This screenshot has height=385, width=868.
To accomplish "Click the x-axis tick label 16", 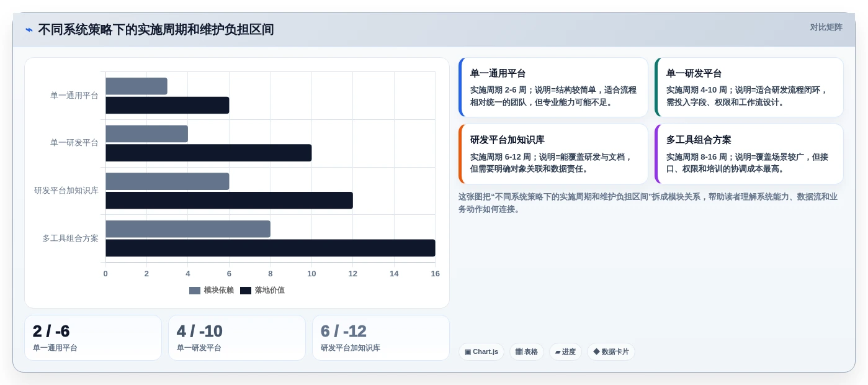I will click(436, 274).
